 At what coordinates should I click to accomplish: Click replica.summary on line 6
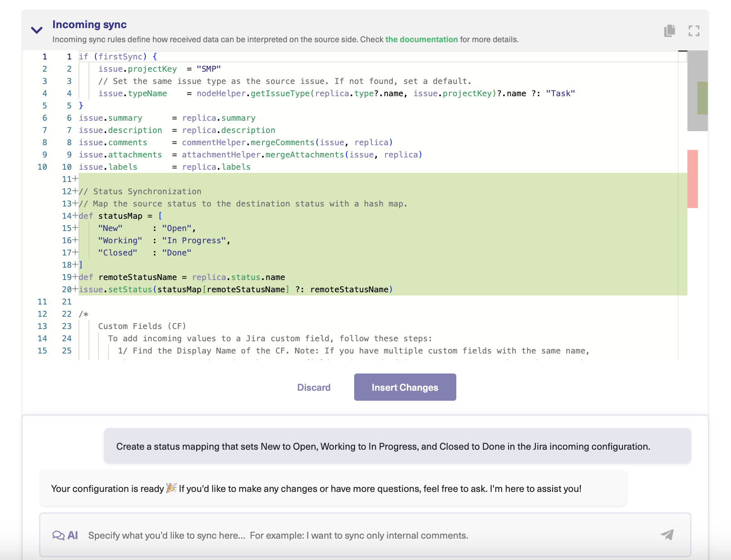pos(218,118)
